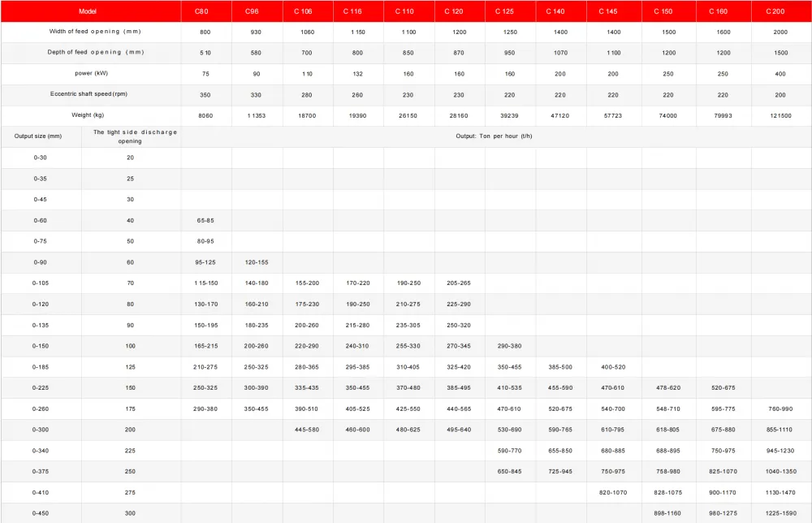Click the output cell '400-520'
The width and height of the screenshot is (812, 523).
tap(613, 367)
